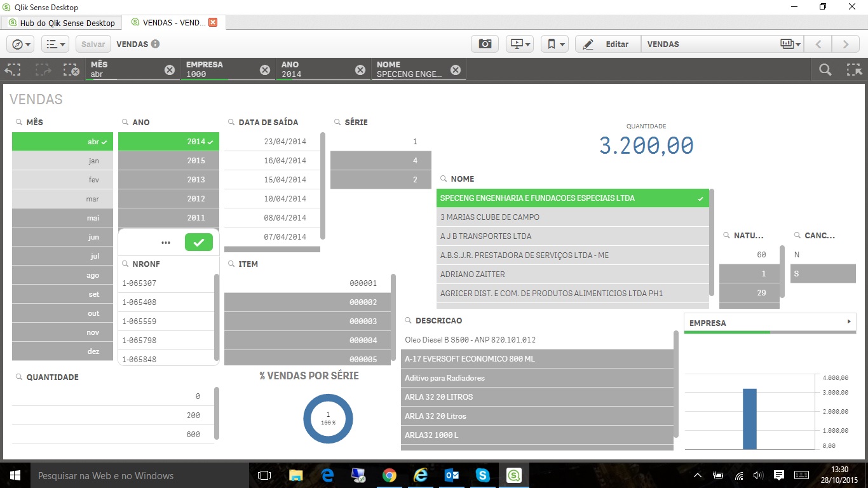Go to next sheet arrow
This screenshot has width=868, height=488.
coord(845,44)
